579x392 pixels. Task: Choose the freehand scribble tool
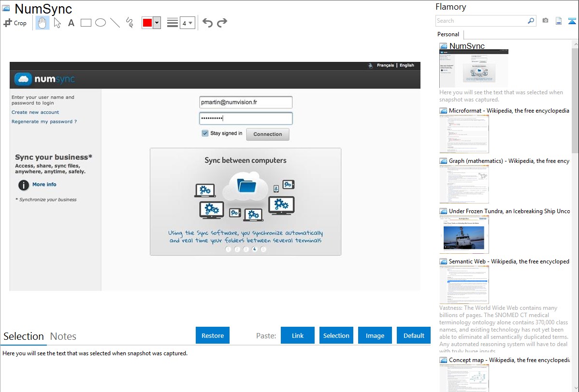(x=130, y=23)
